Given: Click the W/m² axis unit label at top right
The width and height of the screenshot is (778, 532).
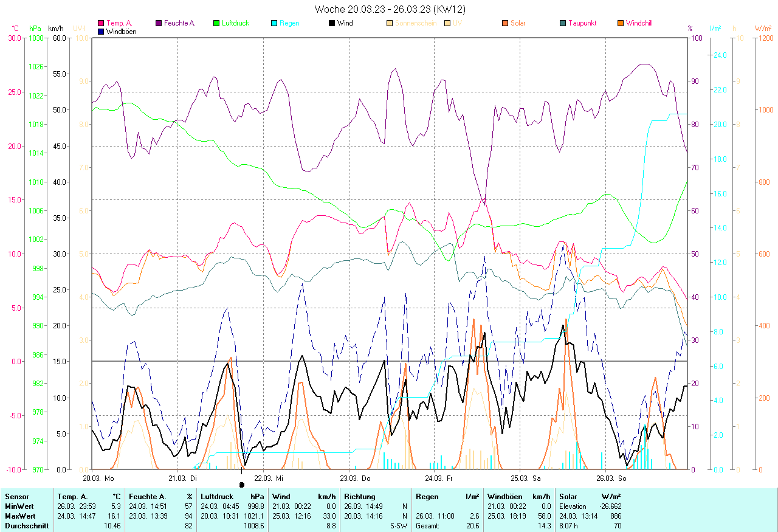Looking at the screenshot, I should click(763, 28).
